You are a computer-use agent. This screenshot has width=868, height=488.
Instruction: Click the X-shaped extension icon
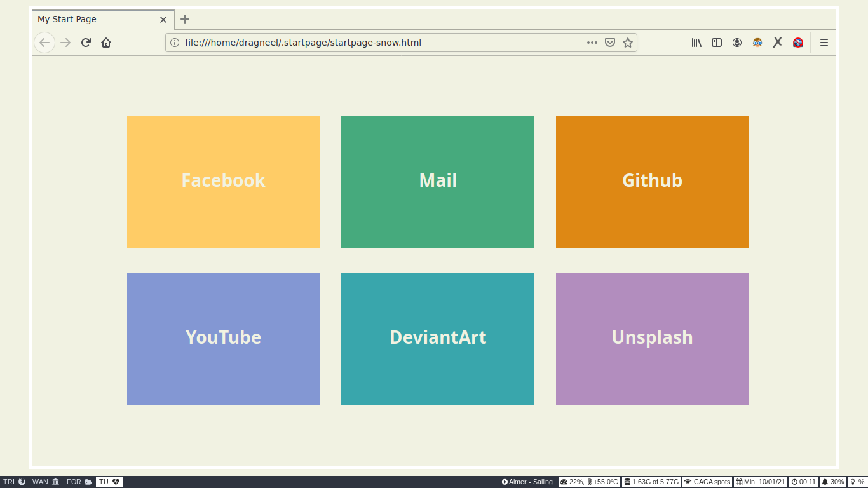pos(777,43)
